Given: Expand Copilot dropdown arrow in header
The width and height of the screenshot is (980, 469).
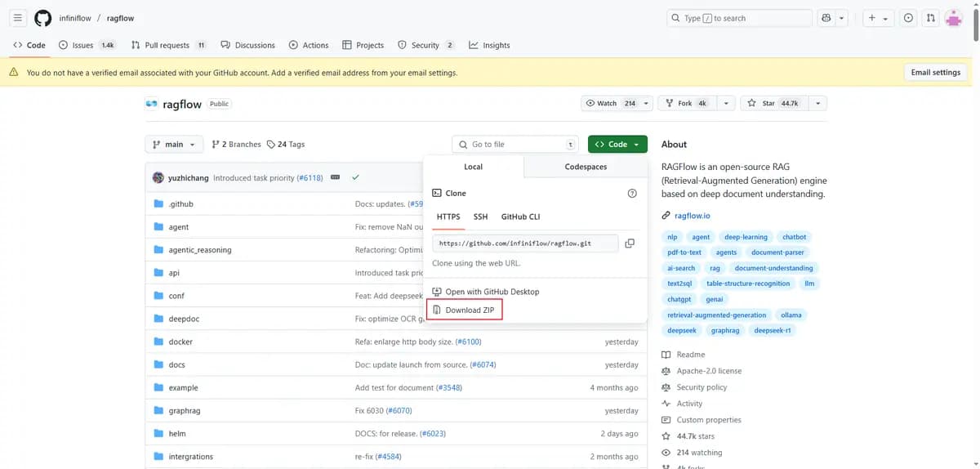Looking at the screenshot, I should tap(841, 18).
